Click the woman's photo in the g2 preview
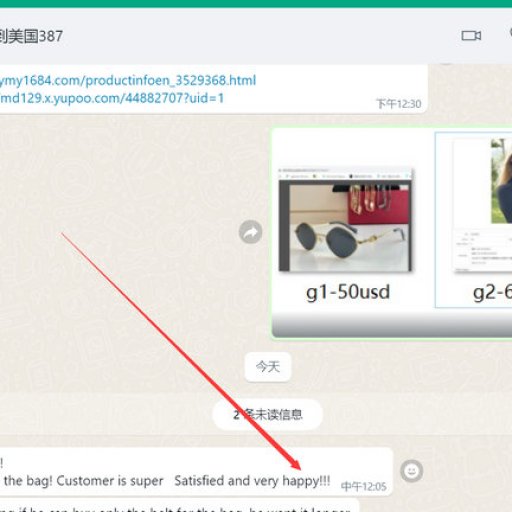 (501, 181)
